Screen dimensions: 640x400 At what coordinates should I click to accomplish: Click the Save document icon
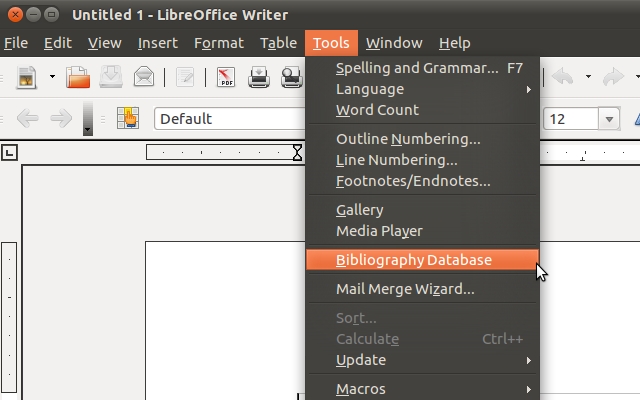111,77
